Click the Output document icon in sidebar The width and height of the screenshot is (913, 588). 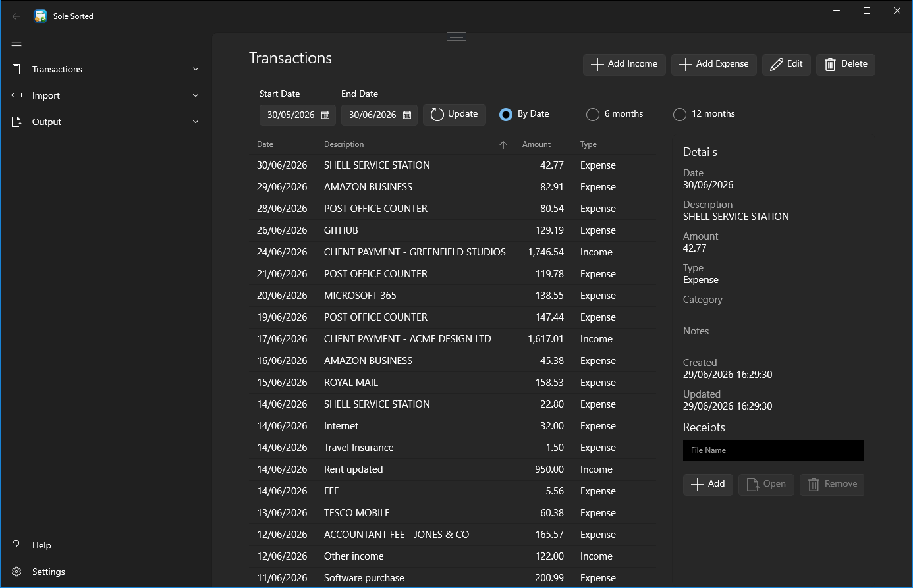tap(17, 122)
